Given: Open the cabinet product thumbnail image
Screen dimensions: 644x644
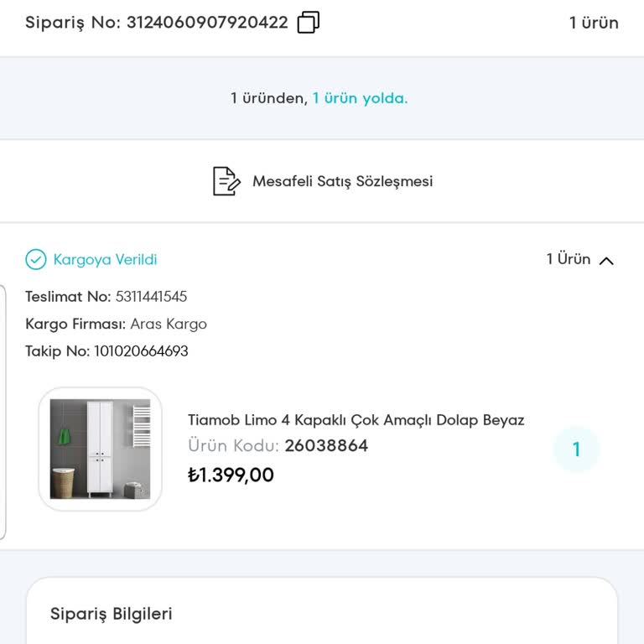Looking at the screenshot, I should [100, 449].
